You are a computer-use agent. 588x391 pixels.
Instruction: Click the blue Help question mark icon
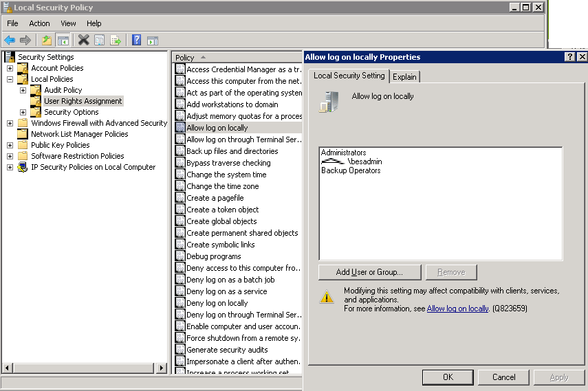click(x=136, y=41)
